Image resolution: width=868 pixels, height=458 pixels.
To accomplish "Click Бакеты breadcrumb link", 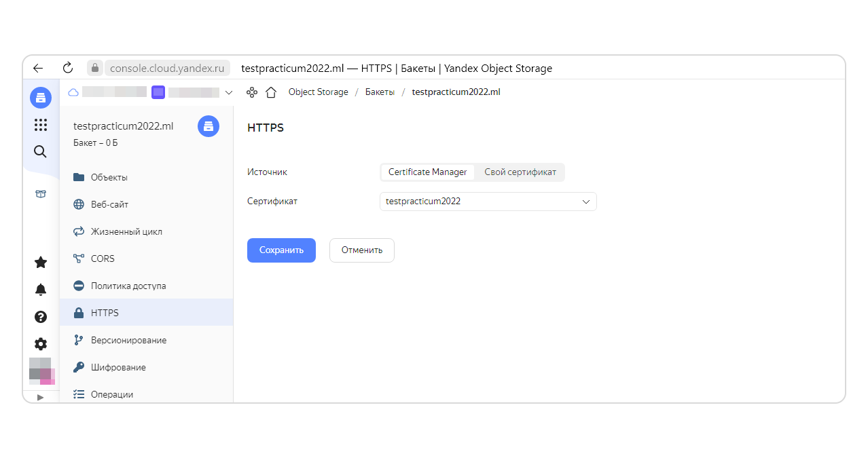I will pos(380,92).
